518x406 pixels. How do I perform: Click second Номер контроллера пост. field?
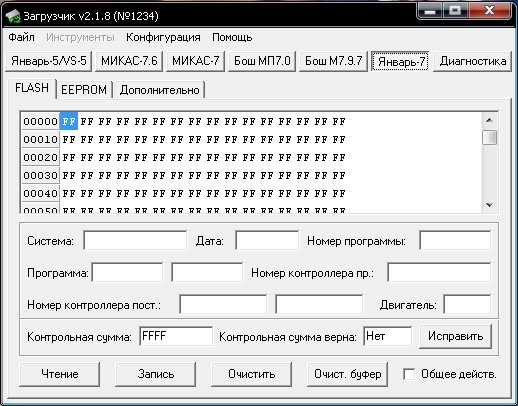(319, 304)
